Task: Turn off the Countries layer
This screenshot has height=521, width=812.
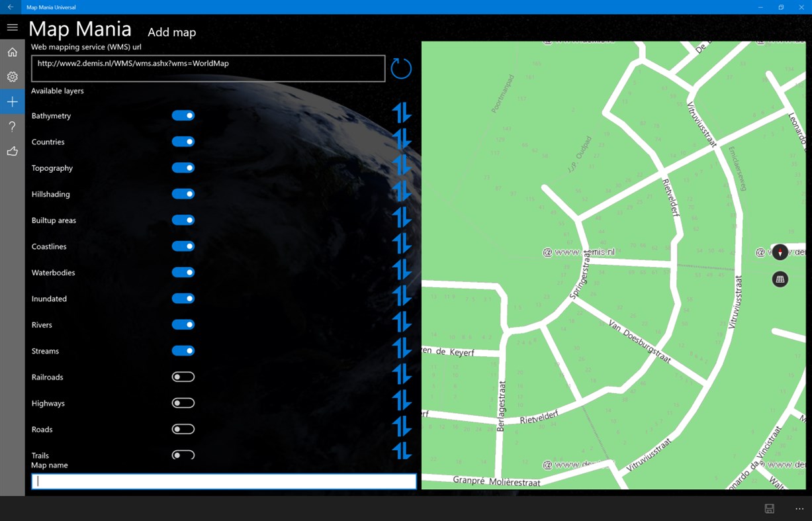Action: (x=183, y=141)
